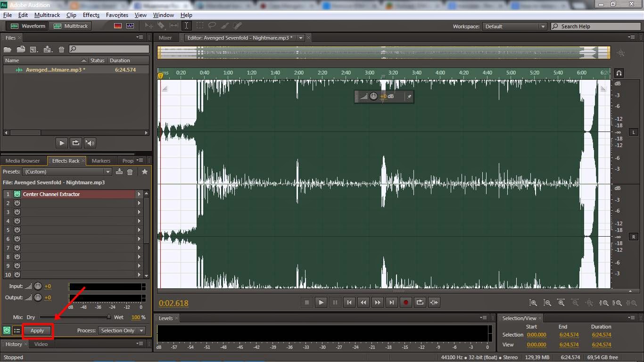The height and width of the screenshot is (362, 644).
Task: Delete the current effects rack preset
Action: coord(130,172)
